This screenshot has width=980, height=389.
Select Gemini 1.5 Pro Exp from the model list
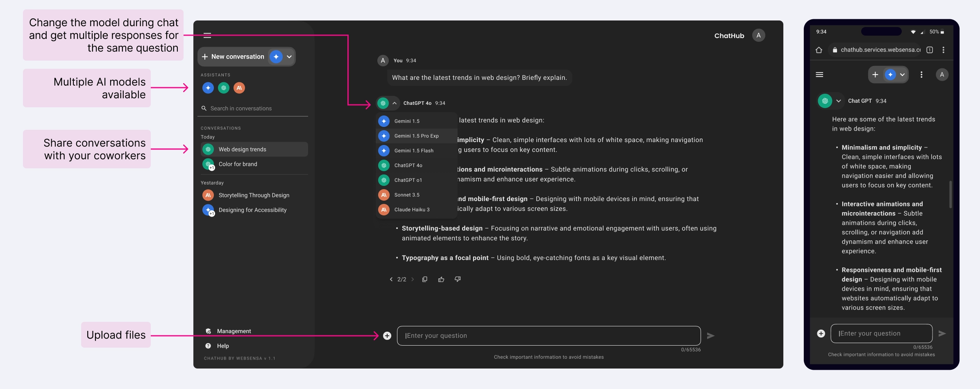[x=416, y=136]
